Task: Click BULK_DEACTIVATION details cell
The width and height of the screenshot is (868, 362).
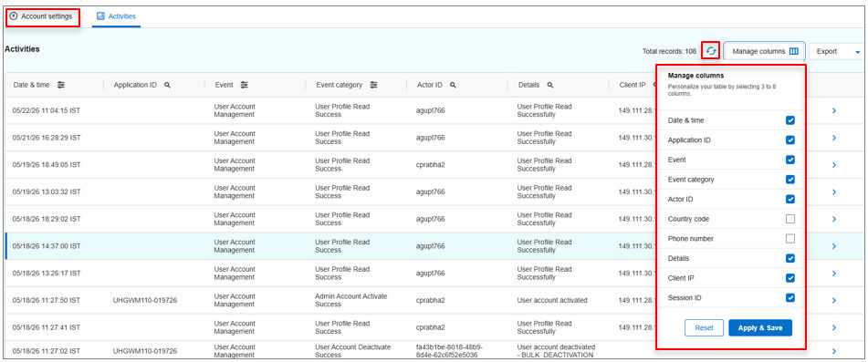Action: click(556, 351)
